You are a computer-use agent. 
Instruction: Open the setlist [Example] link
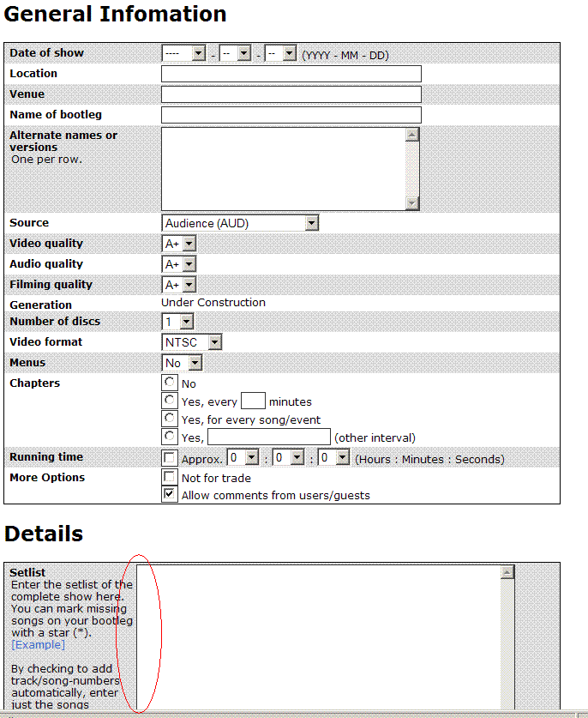click(x=38, y=644)
